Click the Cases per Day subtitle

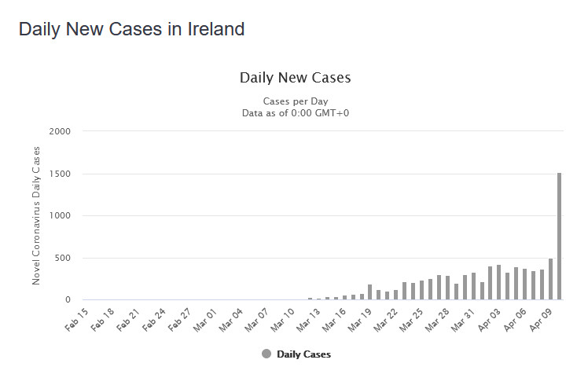(x=296, y=101)
